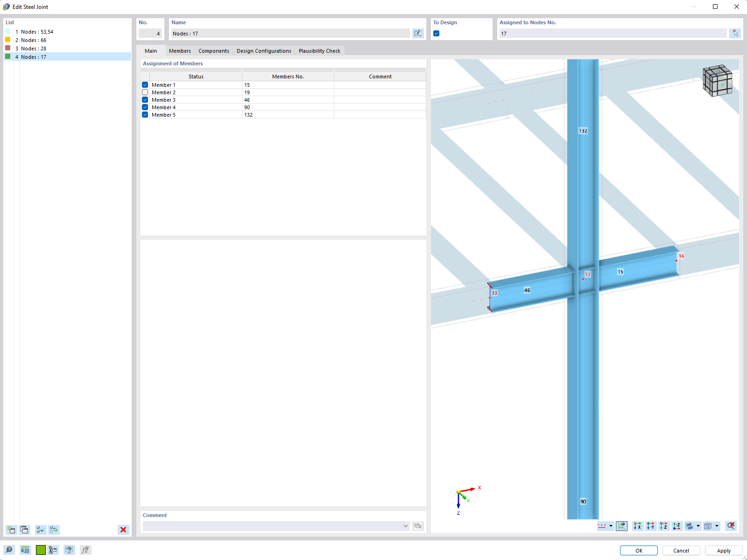
Task: Switch to the Members tab
Action: click(x=180, y=51)
